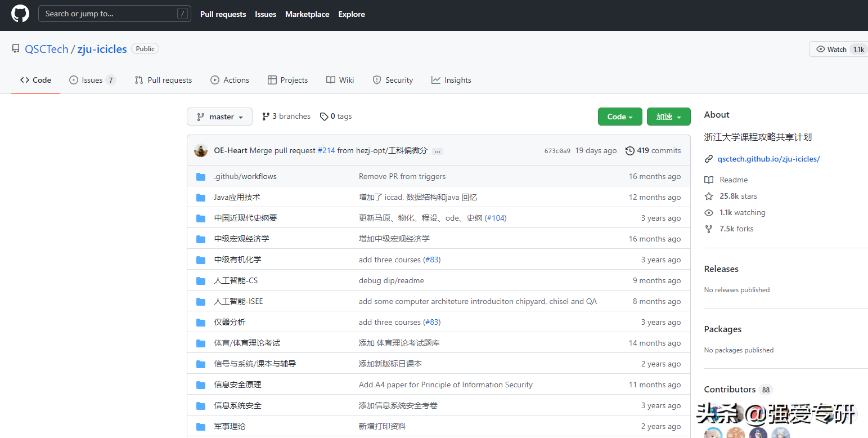Click the tags icon
The width and height of the screenshot is (868, 438).
324,117
